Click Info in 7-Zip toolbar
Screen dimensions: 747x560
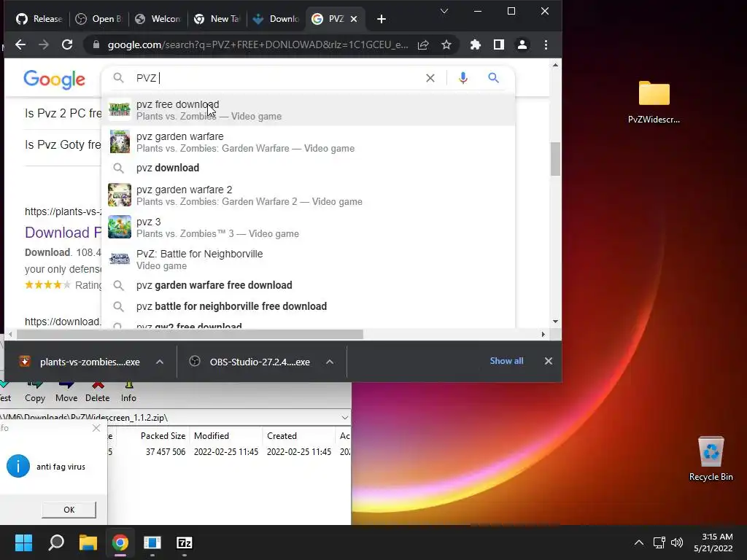(x=128, y=392)
